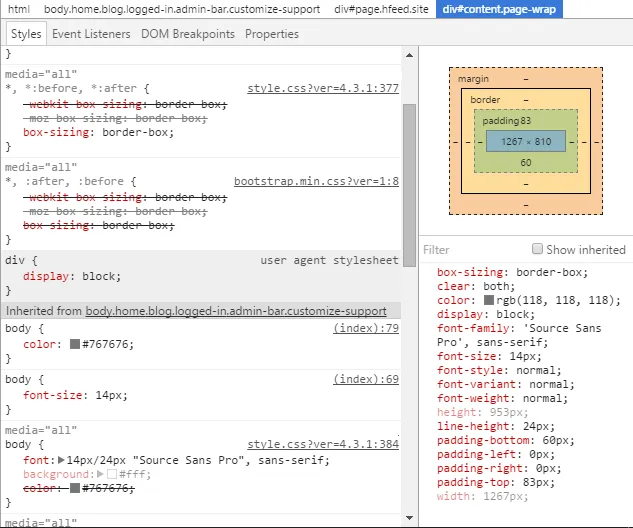
Task: Click the computed box-sizing: border-box property
Action: click(x=512, y=272)
